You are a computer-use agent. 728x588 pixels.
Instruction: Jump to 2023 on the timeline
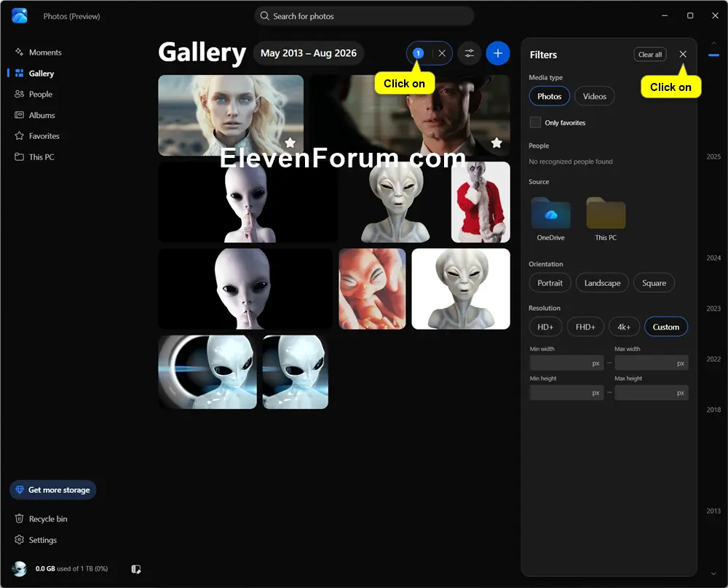coord(713,308)
